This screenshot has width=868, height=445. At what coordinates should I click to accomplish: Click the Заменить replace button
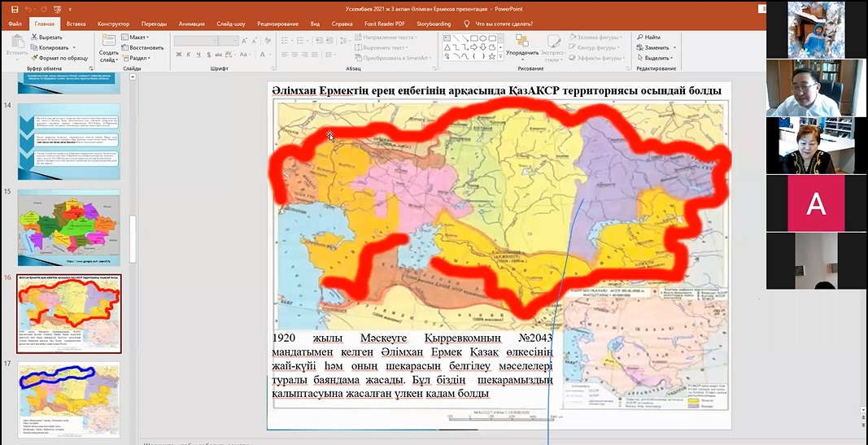(x=656, y=48)
